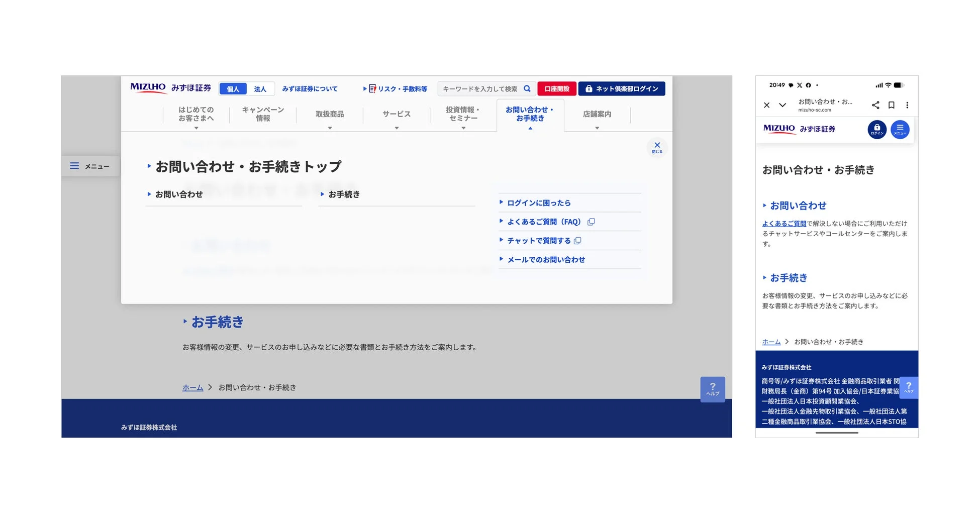This screenshot has height=513, width=980.
Task: Click the 口座開設 red button
Action: click(557, 88)
